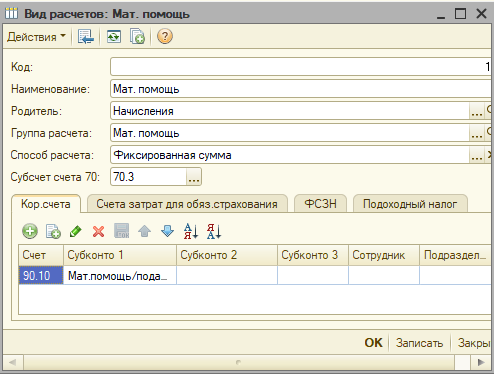Click the Способ расчета field Фиксированная сумма
This screenshot has height=374, width=494.
click(290, 155)
